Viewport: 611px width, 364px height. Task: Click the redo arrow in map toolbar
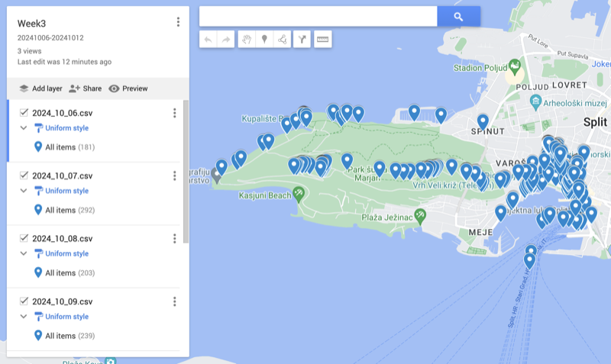tap(226, 40)
